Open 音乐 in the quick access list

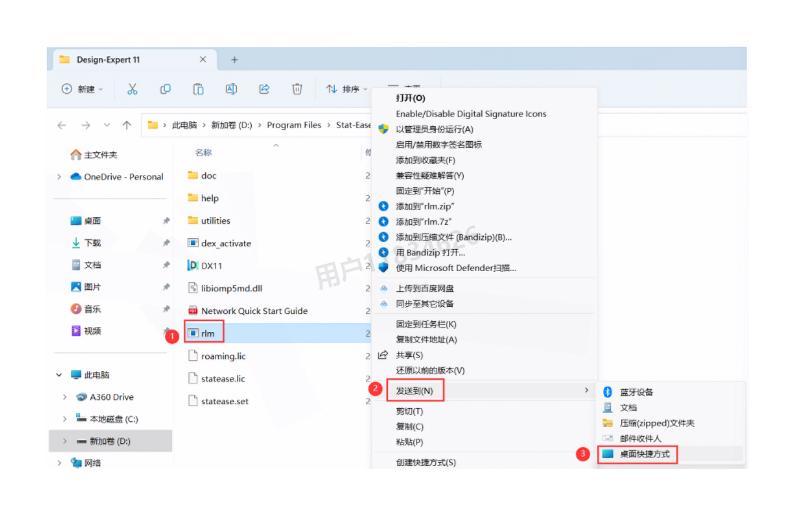[x=86, y=309]
